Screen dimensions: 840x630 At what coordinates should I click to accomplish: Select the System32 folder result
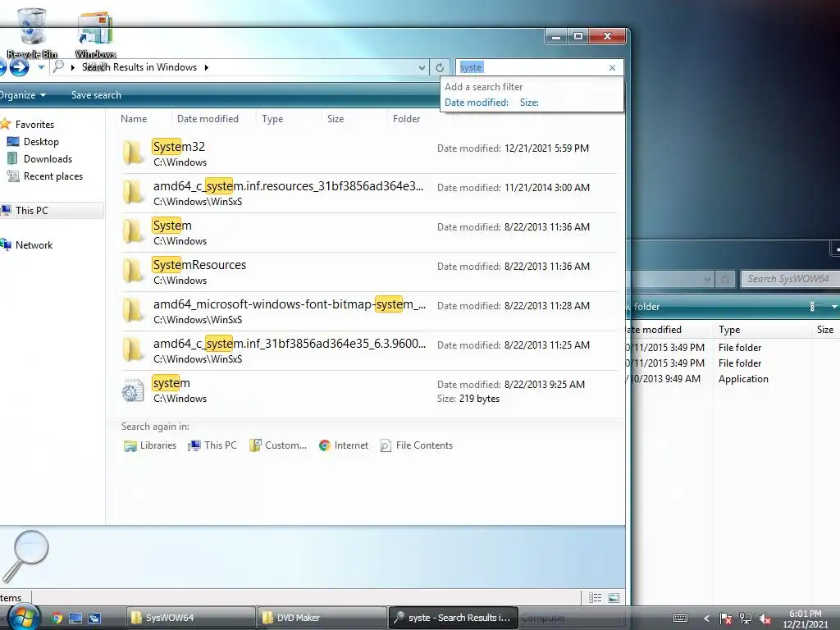(368, 153)
